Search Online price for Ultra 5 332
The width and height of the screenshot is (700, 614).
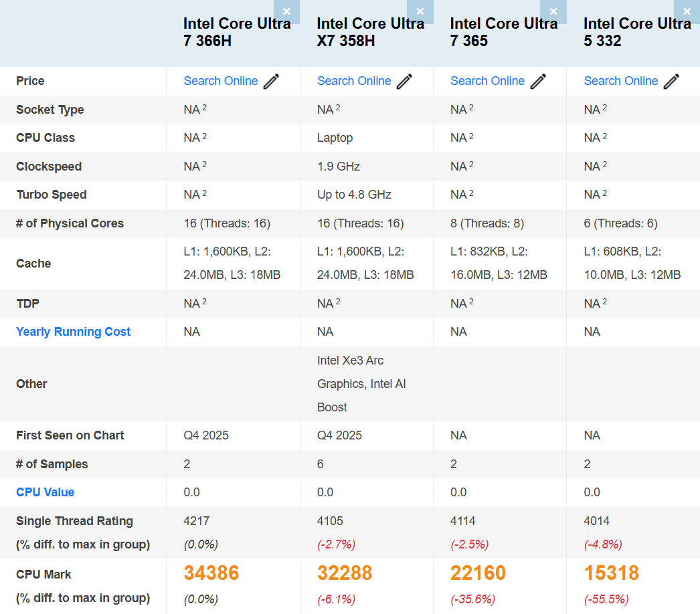621,81
